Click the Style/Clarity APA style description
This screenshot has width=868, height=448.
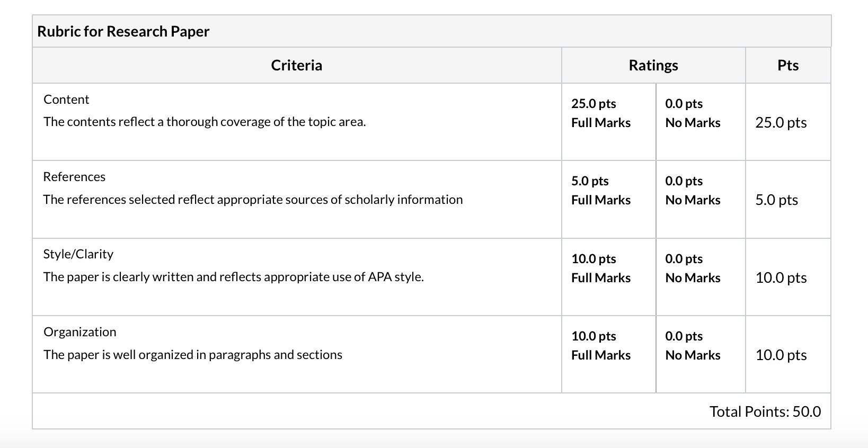pyautogui.click(x=234, y=277)
